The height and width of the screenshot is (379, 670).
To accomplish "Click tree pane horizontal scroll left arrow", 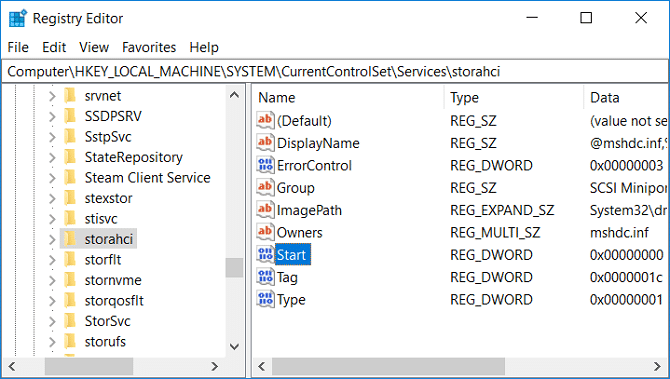I will 12,366.
